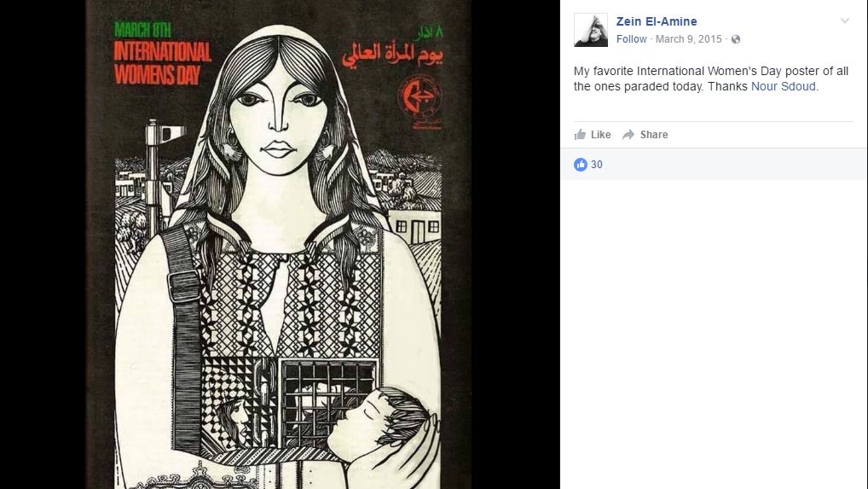Select the Like label text

[x=600, y=135]
